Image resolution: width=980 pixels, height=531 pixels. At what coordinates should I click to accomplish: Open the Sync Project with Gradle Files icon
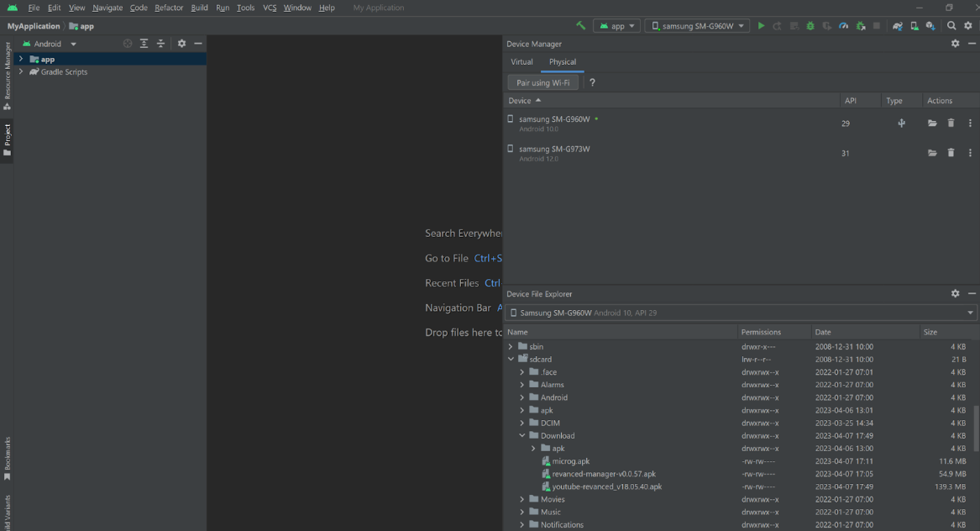coord(897,25)
